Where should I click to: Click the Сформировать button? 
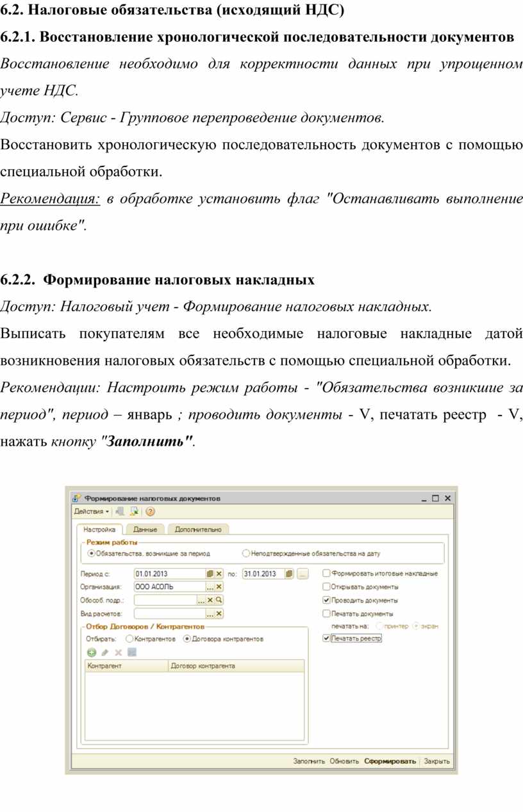[x=390, y=761]
